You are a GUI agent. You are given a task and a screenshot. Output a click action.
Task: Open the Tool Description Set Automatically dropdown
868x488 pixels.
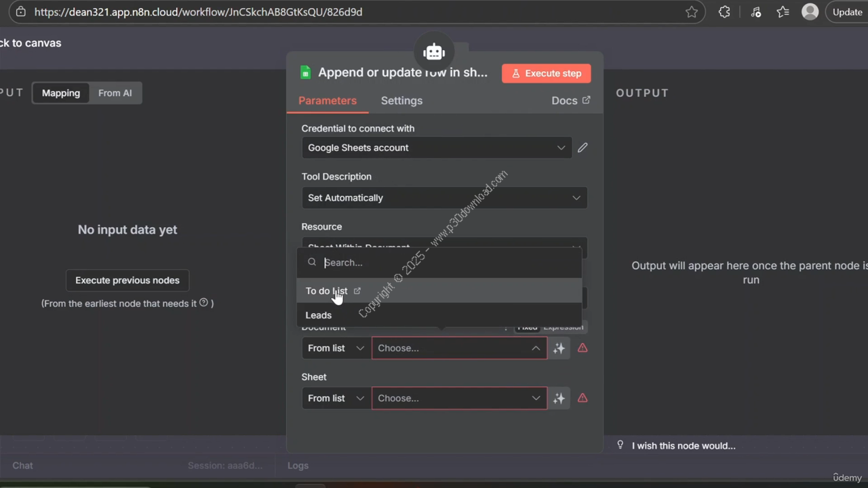click(444, 198)
